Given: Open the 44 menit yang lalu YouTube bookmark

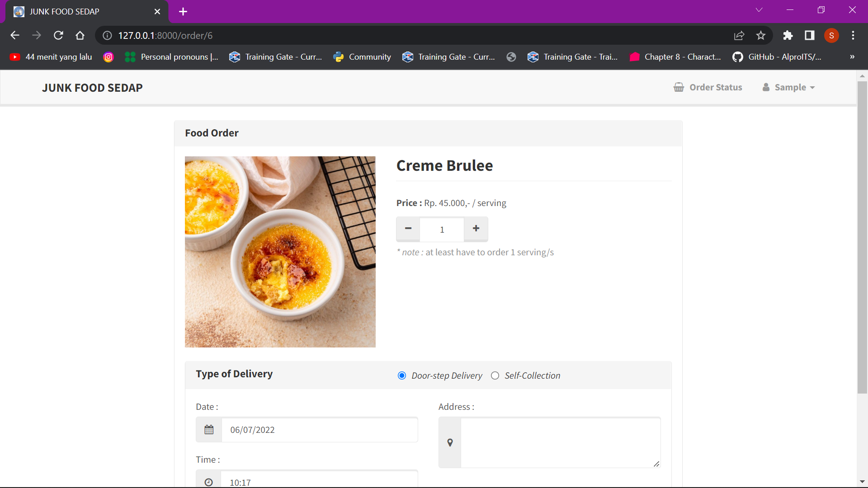Looking at the screenshot, I should (51, 57).
